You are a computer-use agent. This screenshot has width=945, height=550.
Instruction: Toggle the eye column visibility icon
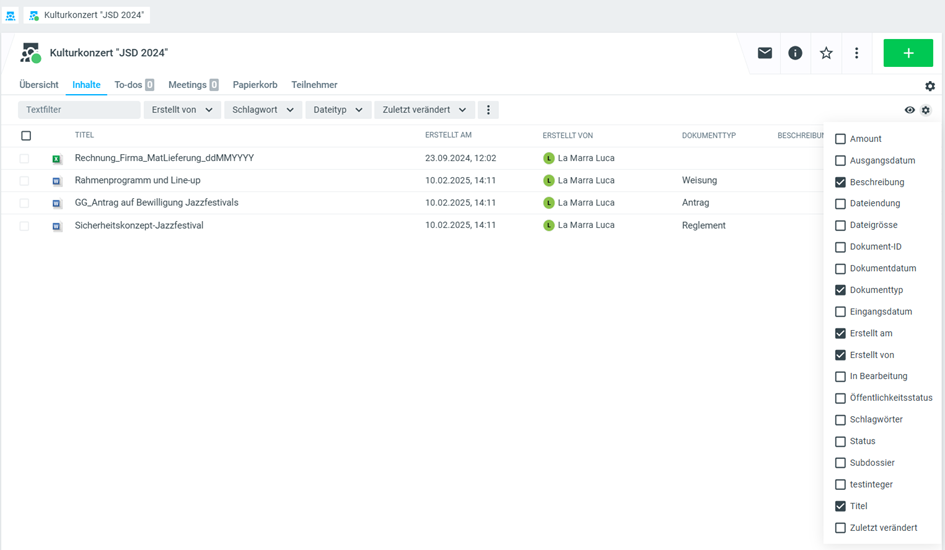[x=910, y=110]
